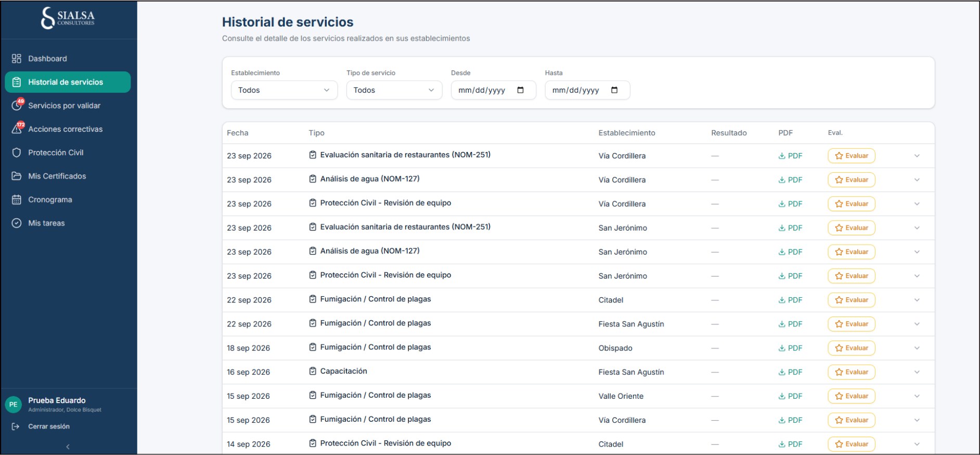The width and height of the screenshot is (980, 455).
Task: Click the Establecimiento column header
Action: (x=627, y=133)
